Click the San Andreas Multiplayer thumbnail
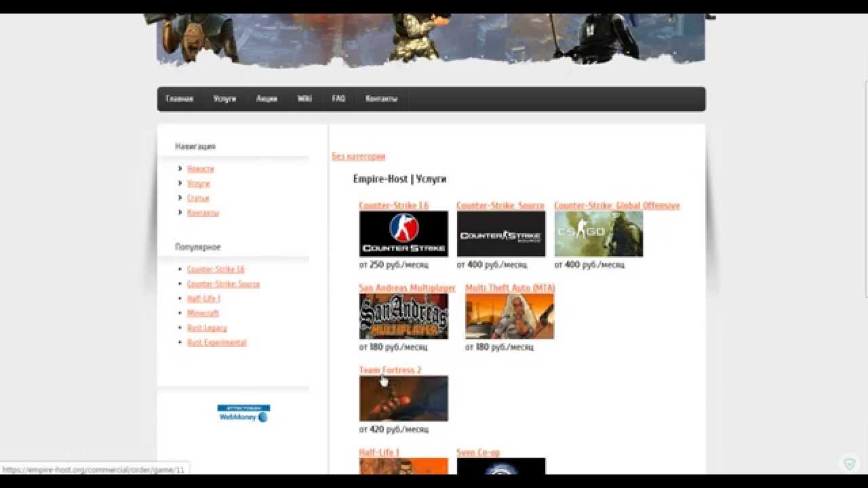 click(x=403, y=317)
